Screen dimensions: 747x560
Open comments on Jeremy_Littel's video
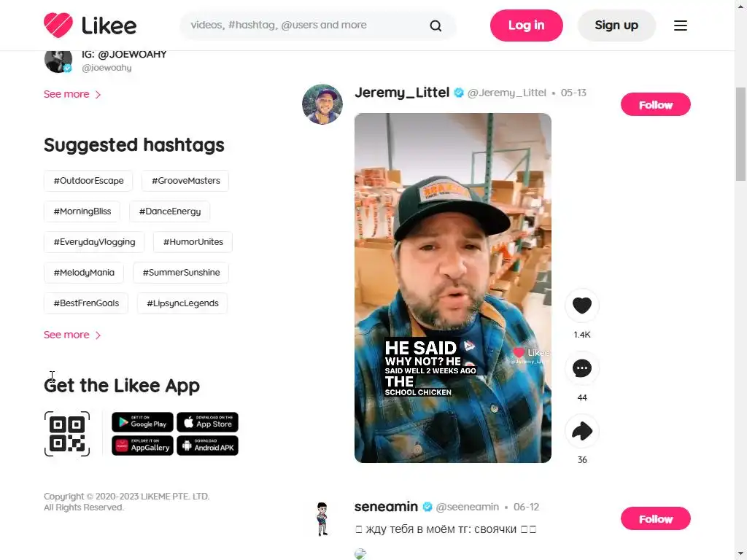click(x=581, y=368)
